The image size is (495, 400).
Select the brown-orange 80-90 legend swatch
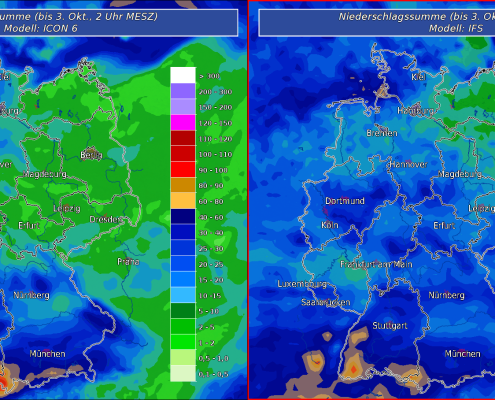pos(183,185)
